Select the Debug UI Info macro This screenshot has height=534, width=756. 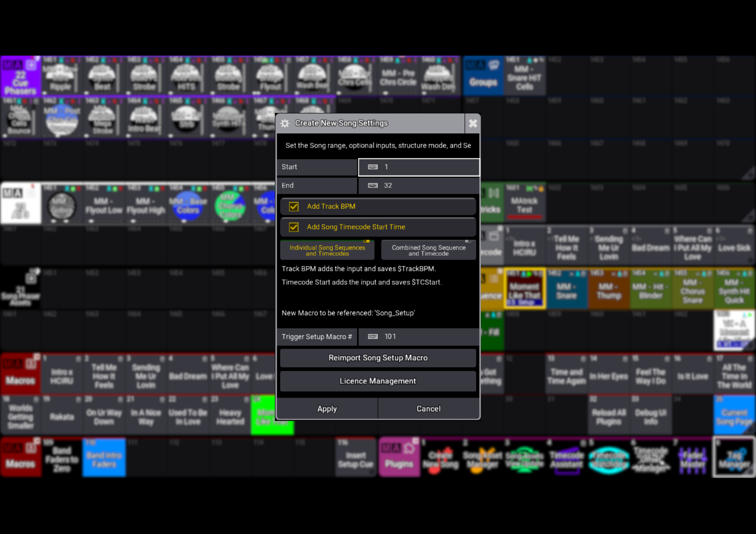(x=651, y=416)
